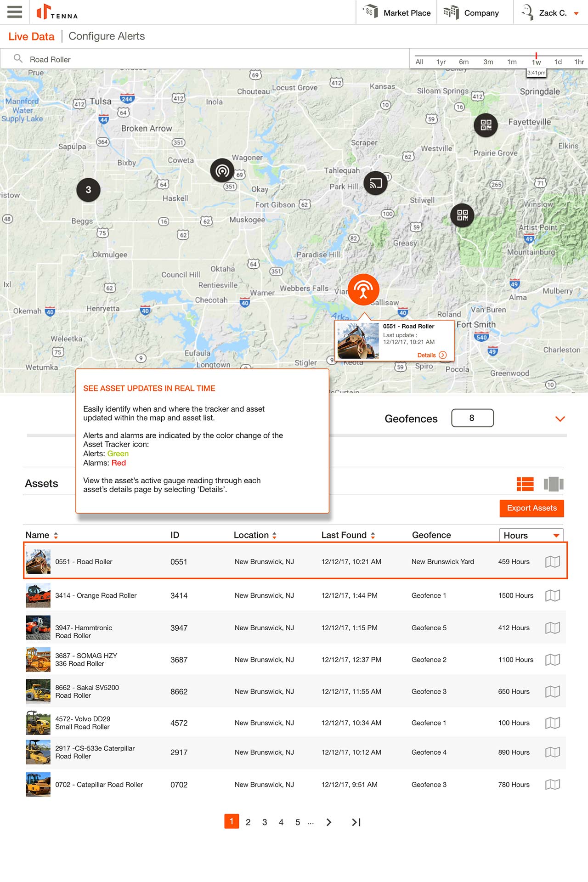This screenshot has height=882, width=588.
Task: Click the Road Roller search field
Action: pyautogui.click(x=207, y=59)
